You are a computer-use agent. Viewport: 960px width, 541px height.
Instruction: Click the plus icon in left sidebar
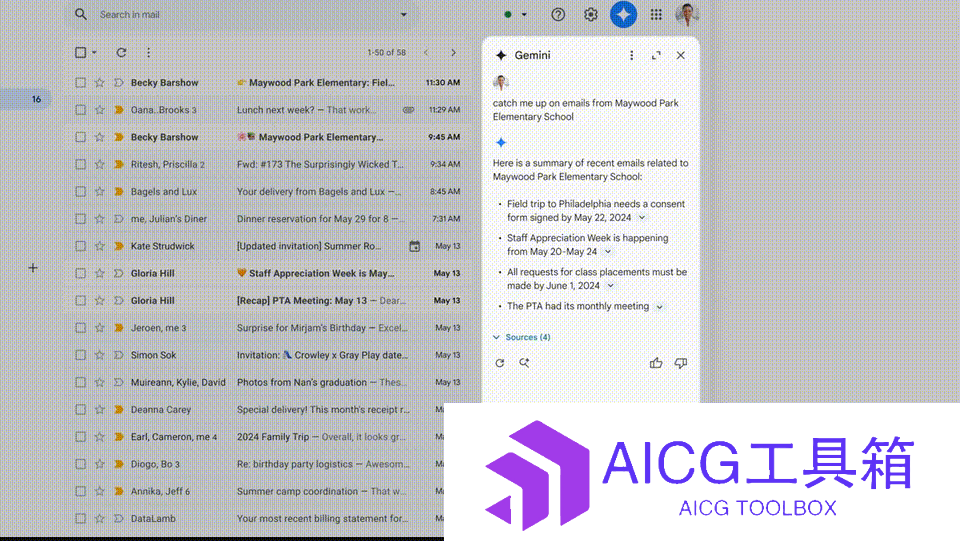coord(33,267)
